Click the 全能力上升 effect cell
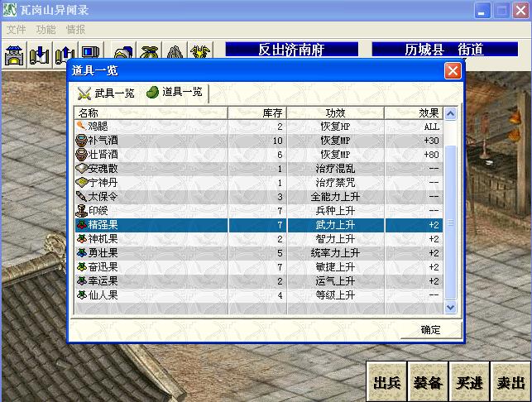The width and height of the screenshot is (532, 402). tap(336, 197)
